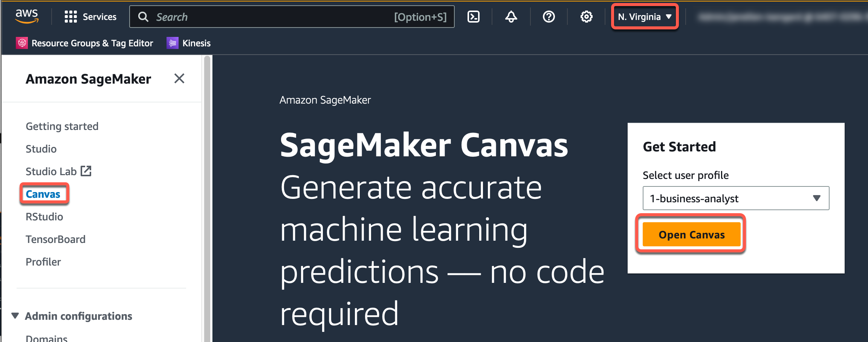Close the Amazon SageMaker sidebar panel
868x342 pixels.
tap(179, 78)
